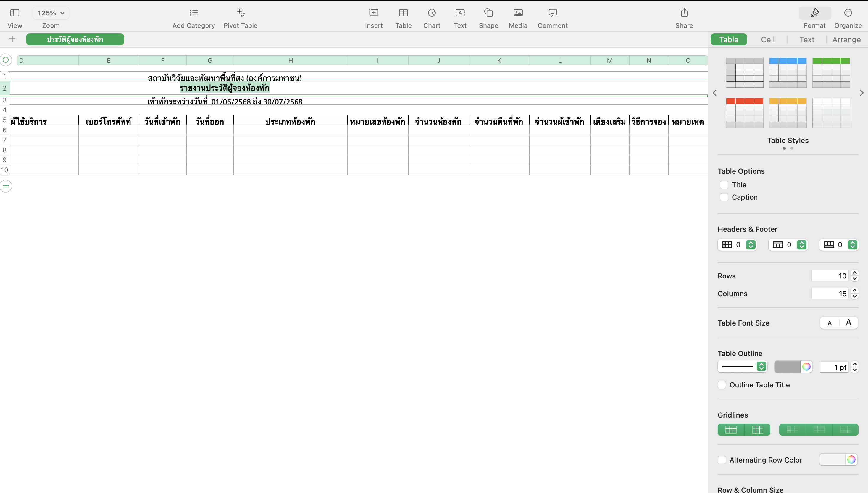The height and width of the screenshot is (493, 868).
Task: Toggle Alternating Row Color checkbox
Action: pos(722,460)
